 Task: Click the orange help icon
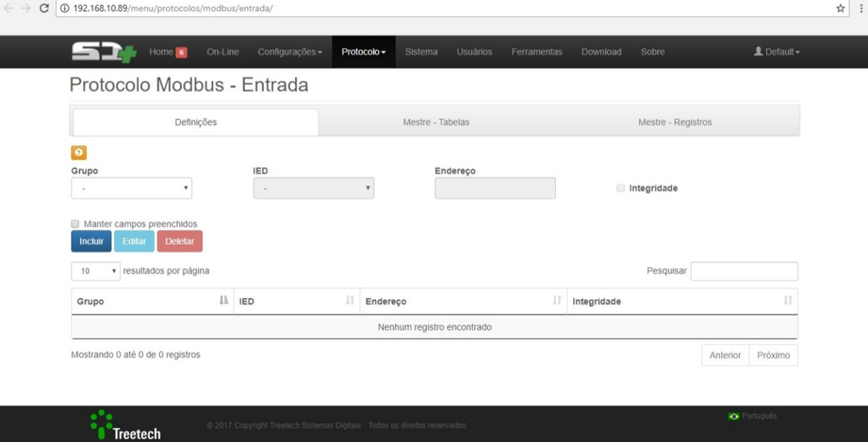coord(79,153)
